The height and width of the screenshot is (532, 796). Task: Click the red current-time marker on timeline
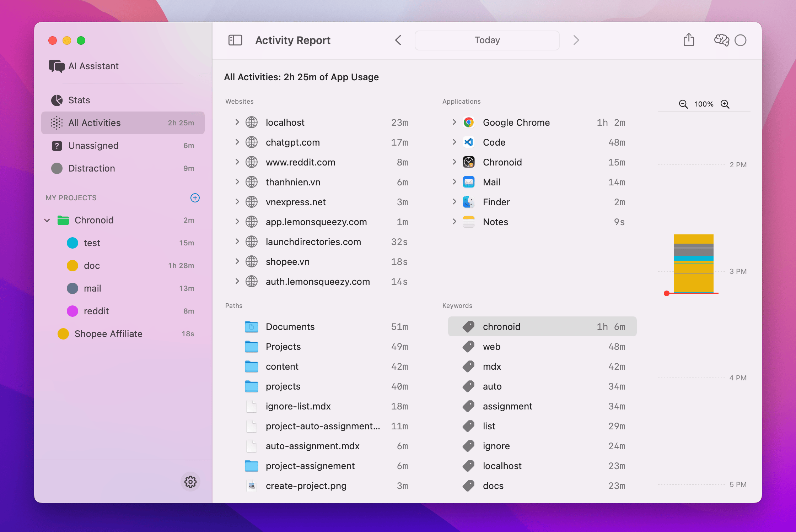tap(667, 293)
